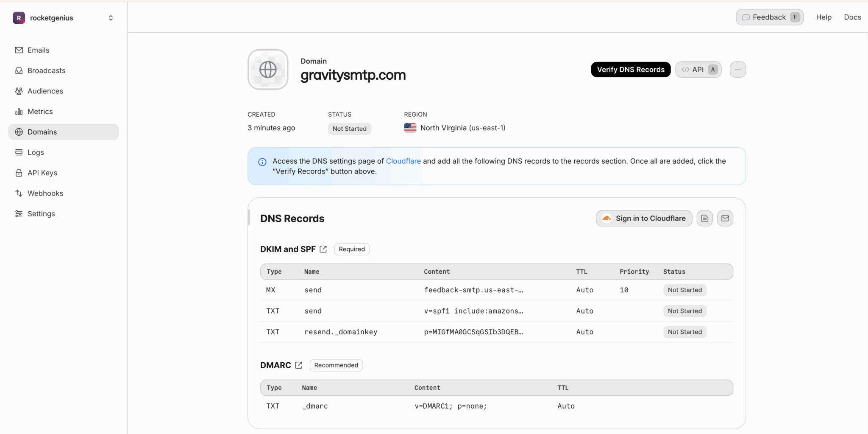
Task: Navigate to API Keys
Action: pos(42,173)
